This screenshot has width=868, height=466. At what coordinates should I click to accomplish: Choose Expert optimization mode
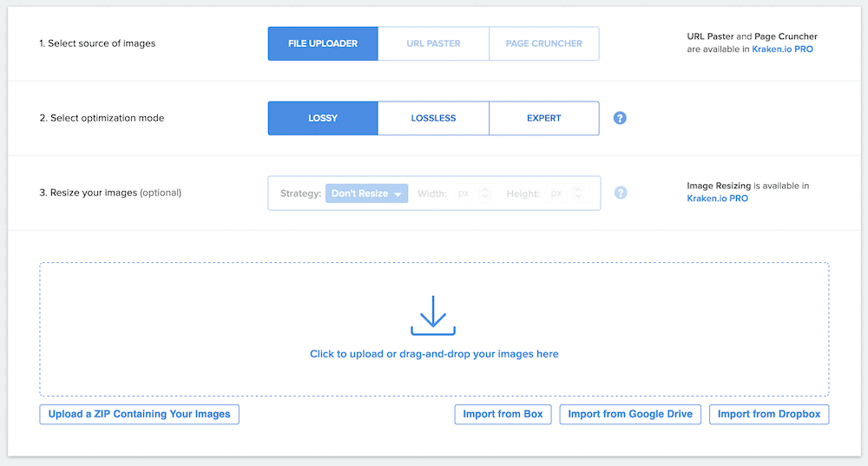click(544, 118)
